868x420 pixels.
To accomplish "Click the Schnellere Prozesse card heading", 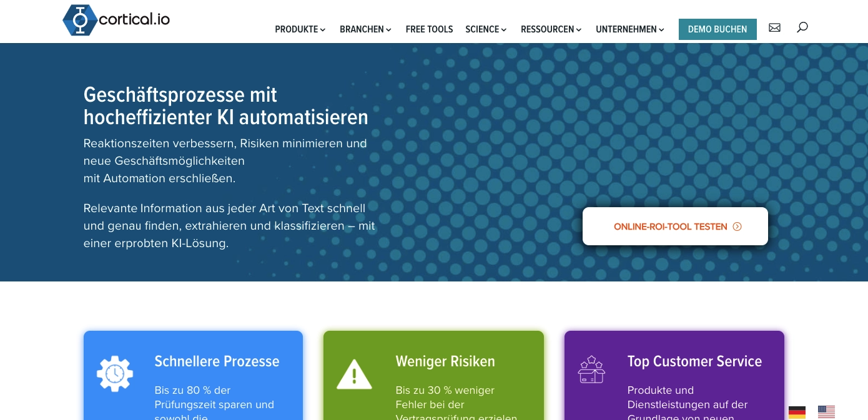I will 217,361.
